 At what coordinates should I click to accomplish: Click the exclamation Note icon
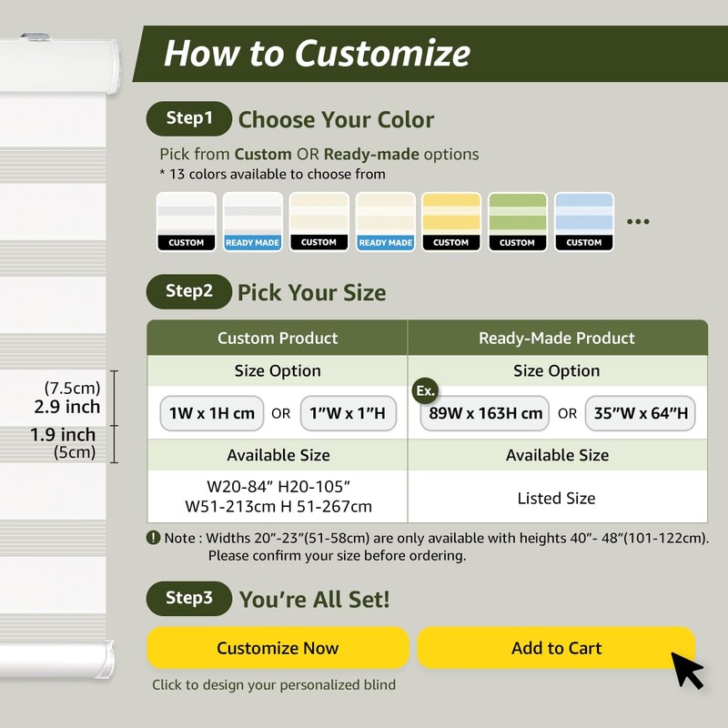[154, 538]
